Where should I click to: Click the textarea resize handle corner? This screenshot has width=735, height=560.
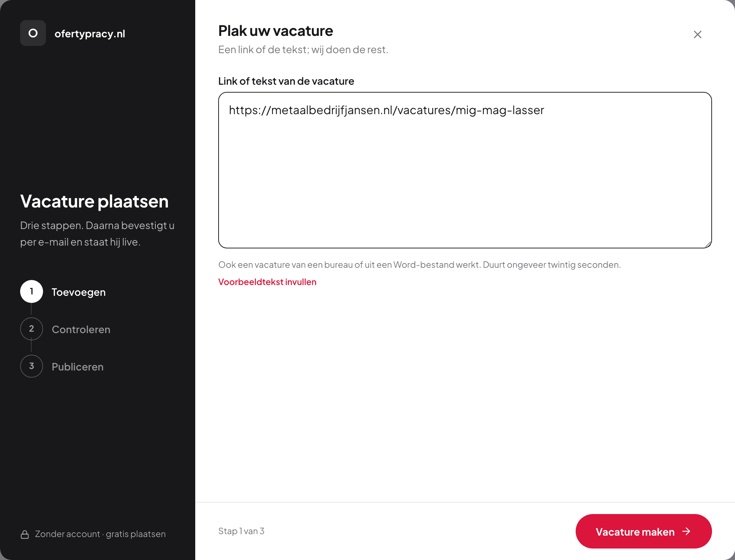[708, 244]
